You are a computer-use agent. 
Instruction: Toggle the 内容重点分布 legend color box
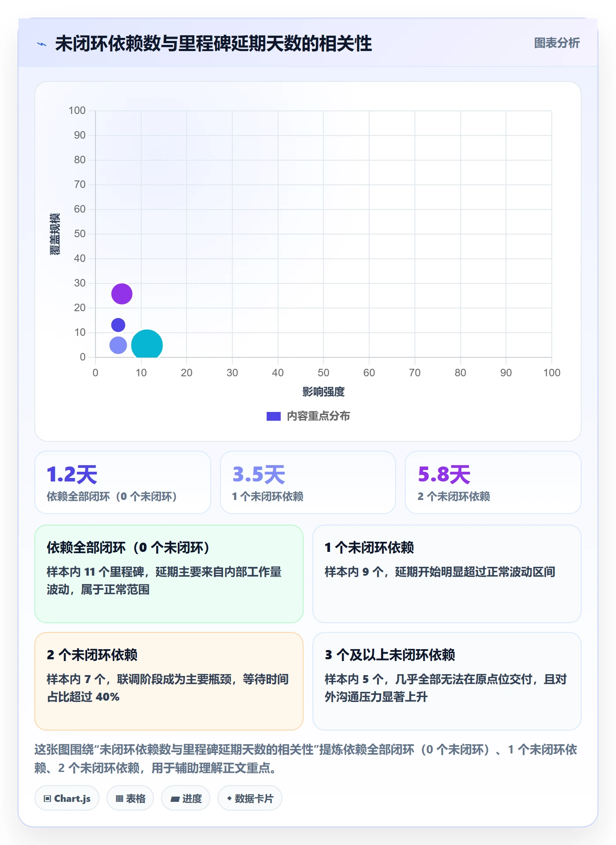273,416
